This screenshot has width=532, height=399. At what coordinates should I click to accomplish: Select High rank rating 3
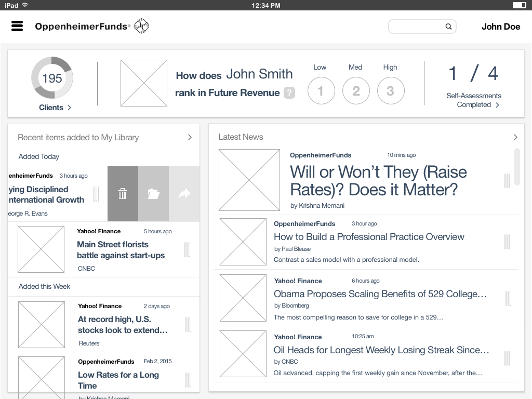pyautogui.click(x=391, y=90)
